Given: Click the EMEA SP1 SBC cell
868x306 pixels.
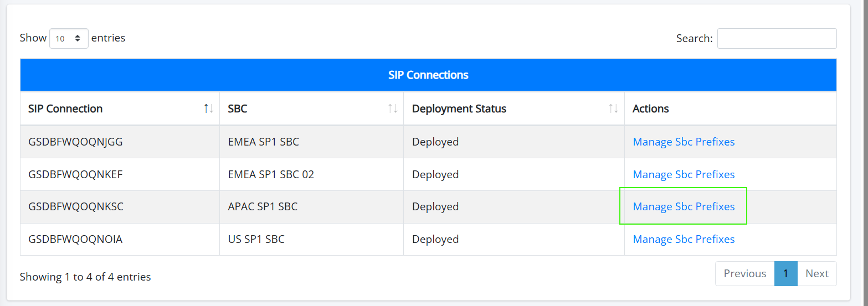Looking at the screenshot, I should click(311, 142).
